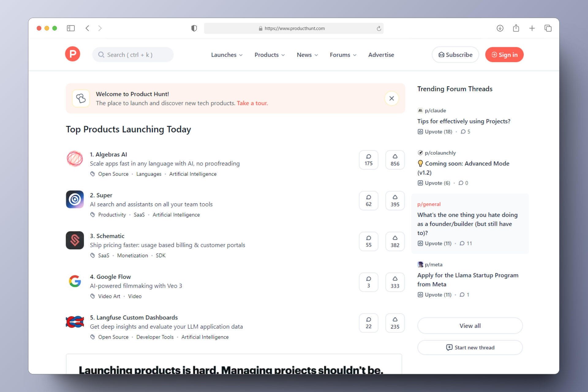588x392 pixels.
Task: Open the p/claude forum link
Action: tap(435, 111)
